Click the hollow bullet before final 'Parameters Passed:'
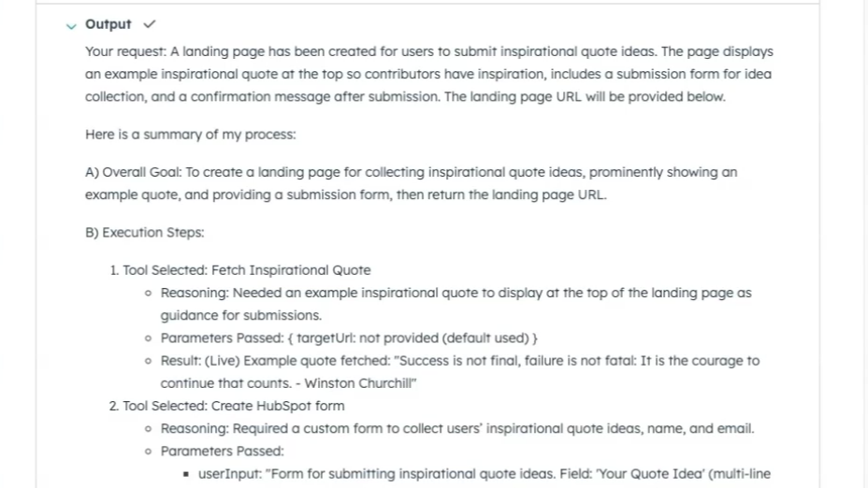Screen dimensions: 868x488 click(x=150, y=452)
